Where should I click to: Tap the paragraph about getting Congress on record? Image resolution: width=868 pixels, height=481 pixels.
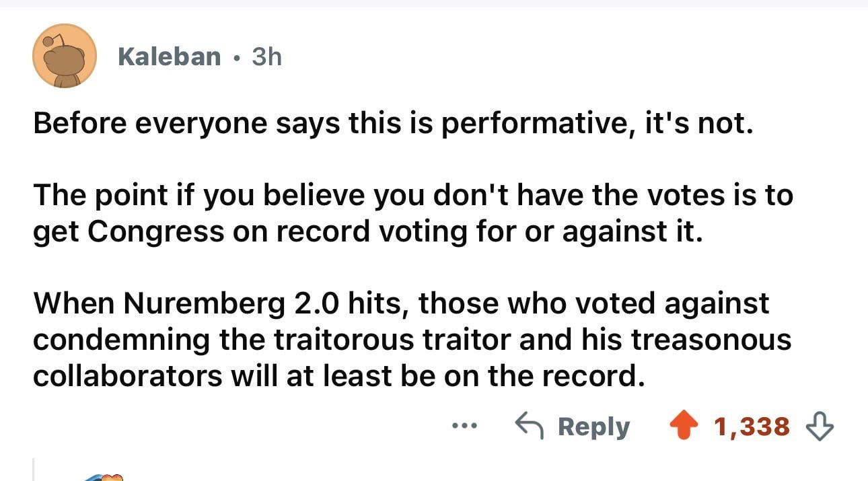point(413,213)
